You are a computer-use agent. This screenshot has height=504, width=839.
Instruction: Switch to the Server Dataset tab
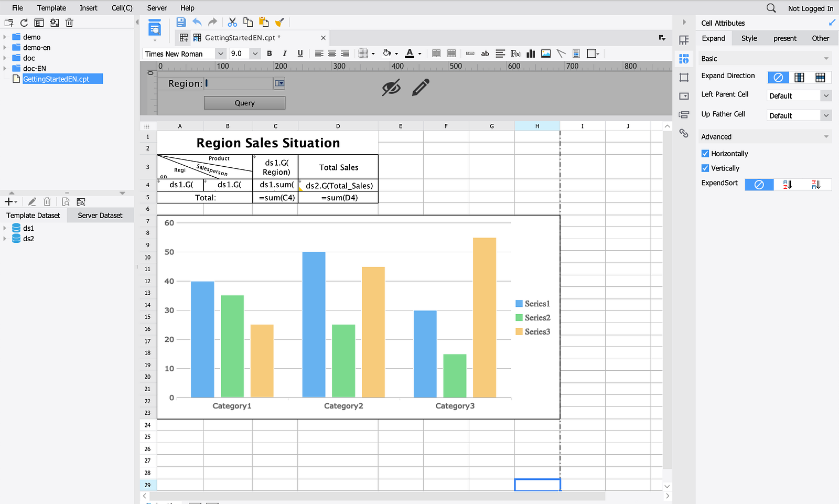click(x=100, y=216)
